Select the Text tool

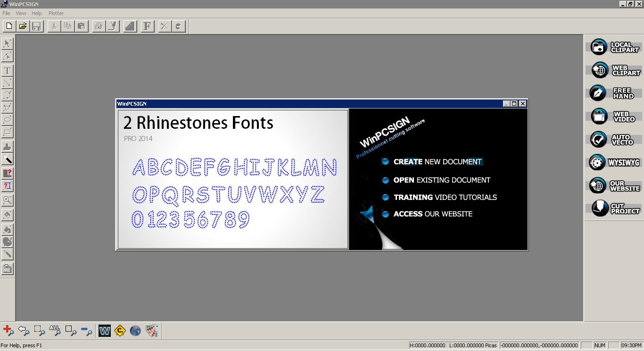pos(7,71)
